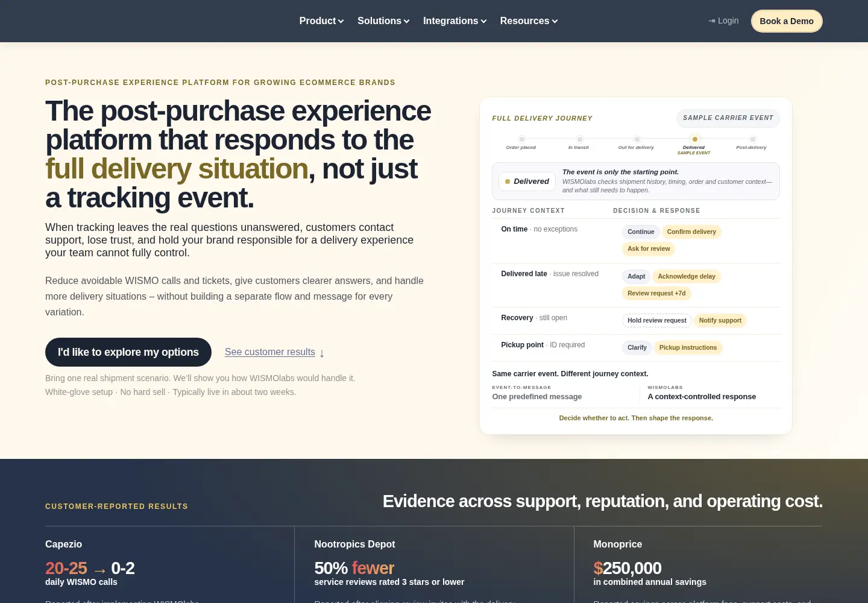Expand the Solutions menu
This screenshot has width=868, height=603.
coord(383,21)
